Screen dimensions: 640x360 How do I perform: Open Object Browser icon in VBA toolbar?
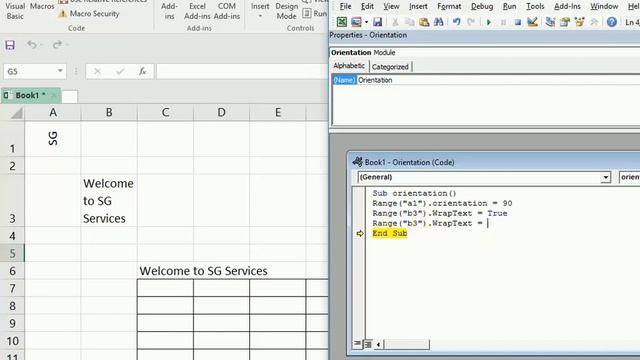579,22
